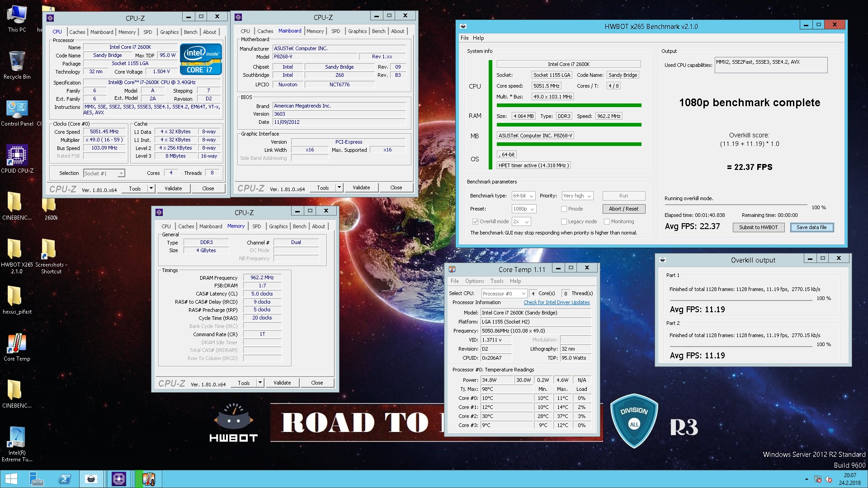Click Overkill output window title icon
This screenshot has height=488, width=868.
(662, 260)
